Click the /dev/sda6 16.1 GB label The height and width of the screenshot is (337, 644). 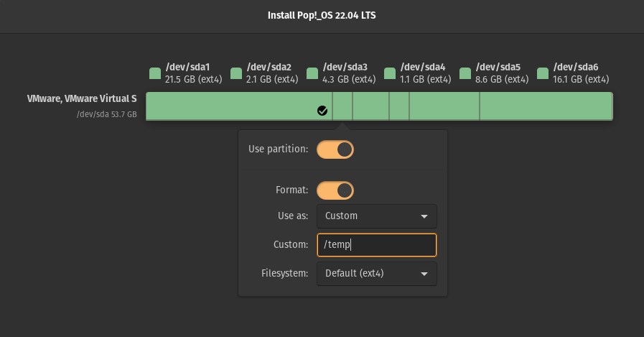click(x=581, y=73)
